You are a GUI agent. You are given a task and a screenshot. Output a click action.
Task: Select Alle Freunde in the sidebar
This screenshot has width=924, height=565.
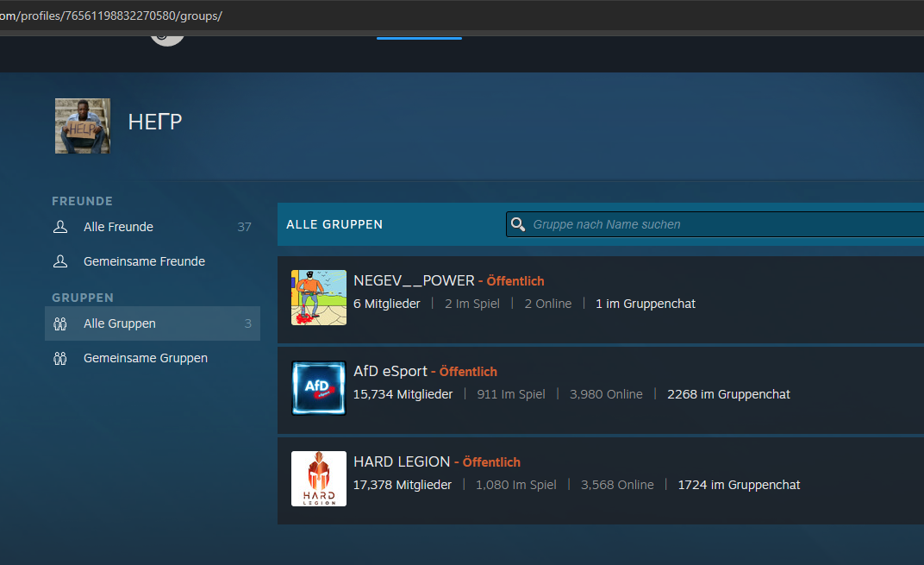[x=118, y=227]
